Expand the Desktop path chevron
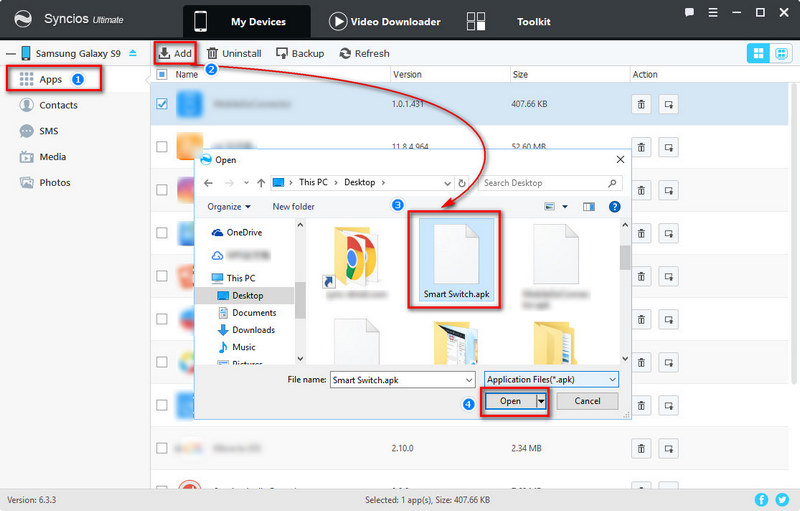 click(383, 183)
